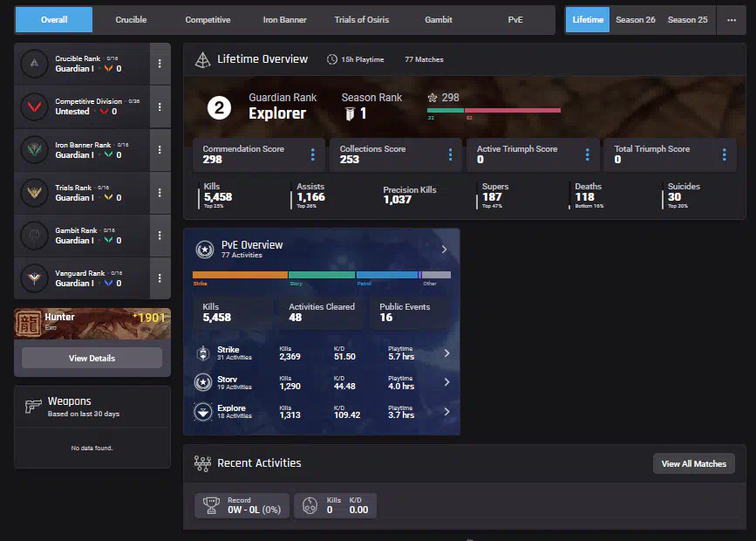
Task: Click the Lifetime Overview pyramid icon
Action: coord(202,59)
